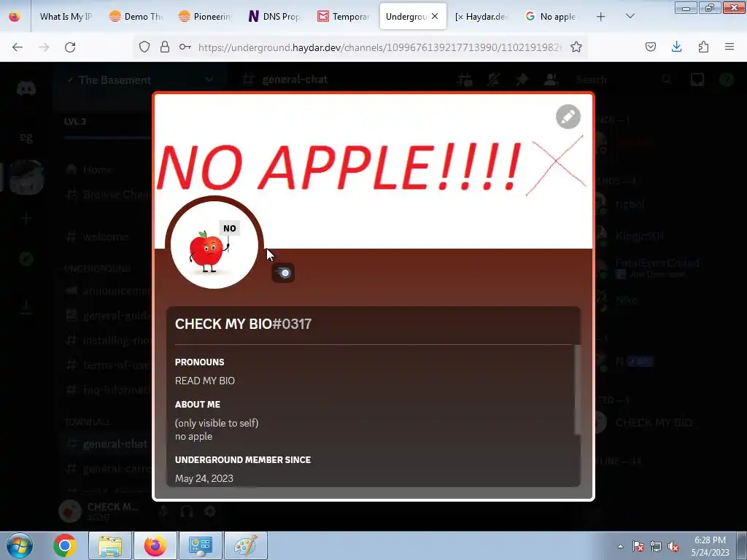This screenshot has height=560, width=747.
Task: Click the browser forward arrow
Action: [44, 47]
